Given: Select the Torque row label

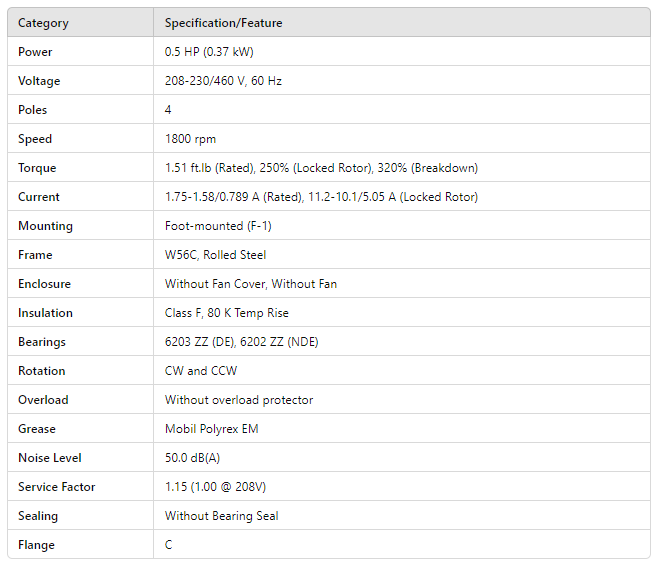Looking at the screenshot, I should 37,168.
